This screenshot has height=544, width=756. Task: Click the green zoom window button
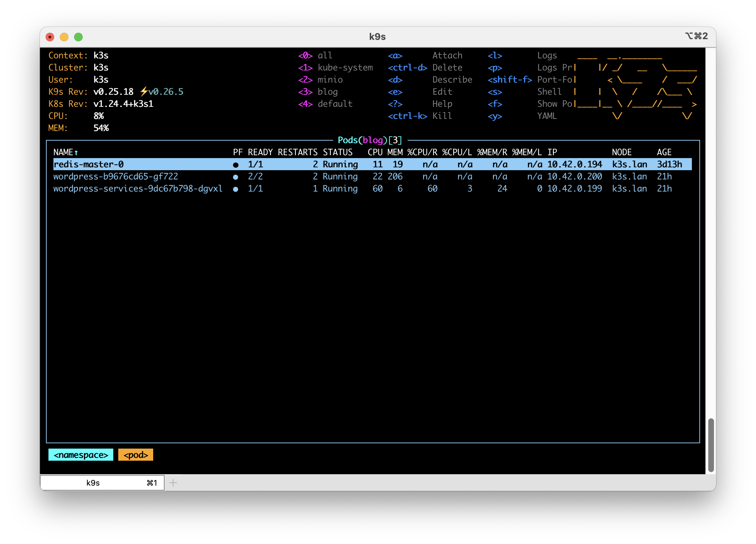(x=78, y=37)
